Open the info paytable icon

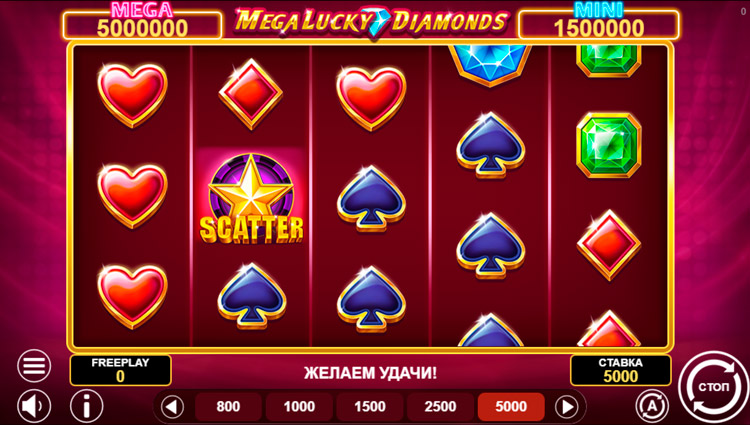tap(87, 406)
